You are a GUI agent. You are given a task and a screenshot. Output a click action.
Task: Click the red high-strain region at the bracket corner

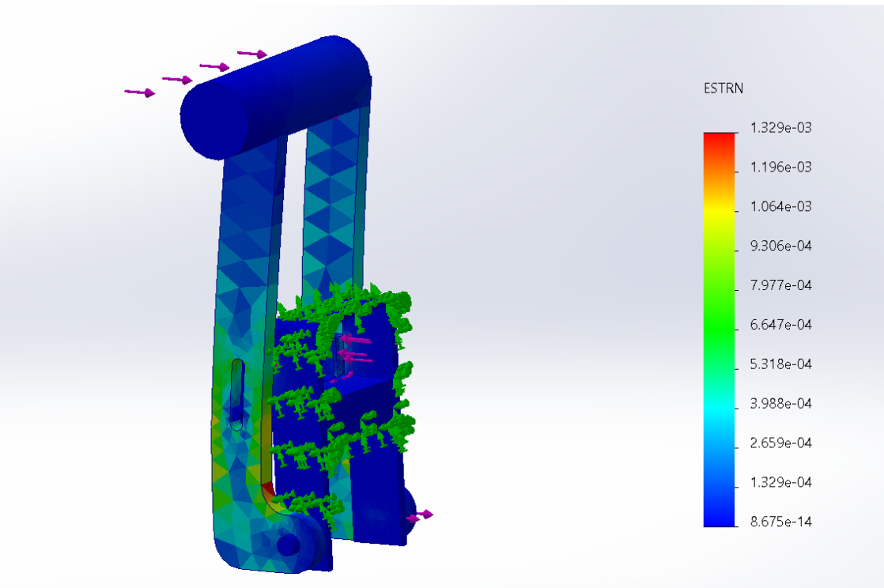coord(268,489)
